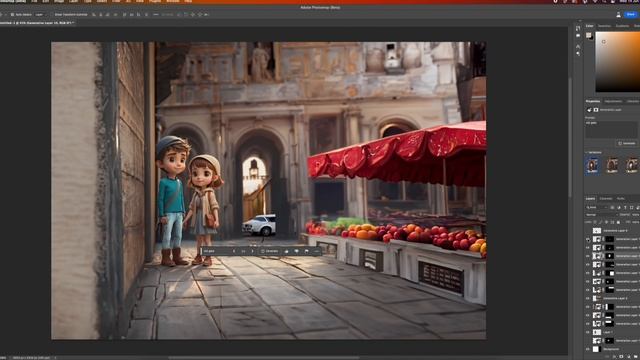The image size is (640, 360).
Task: Click the foreground color swatch
Action: tap(589, 36)
